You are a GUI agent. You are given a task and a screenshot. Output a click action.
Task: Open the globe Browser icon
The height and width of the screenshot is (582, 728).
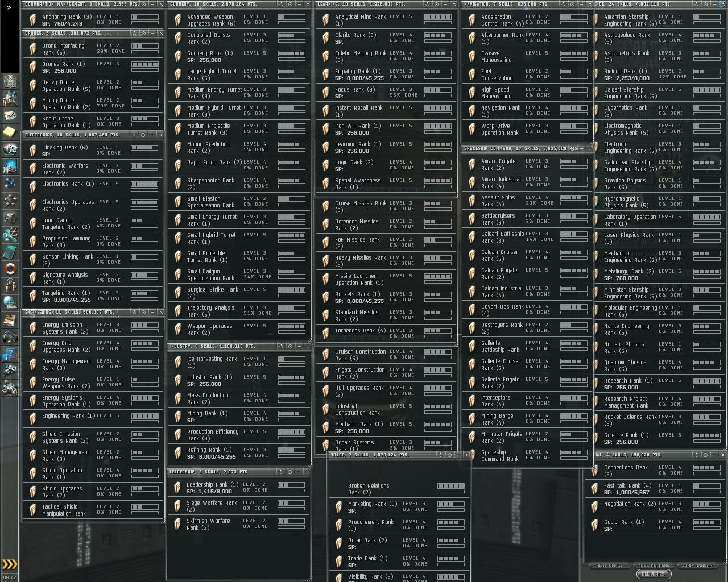pyautogui.click(x=10, y=303)
